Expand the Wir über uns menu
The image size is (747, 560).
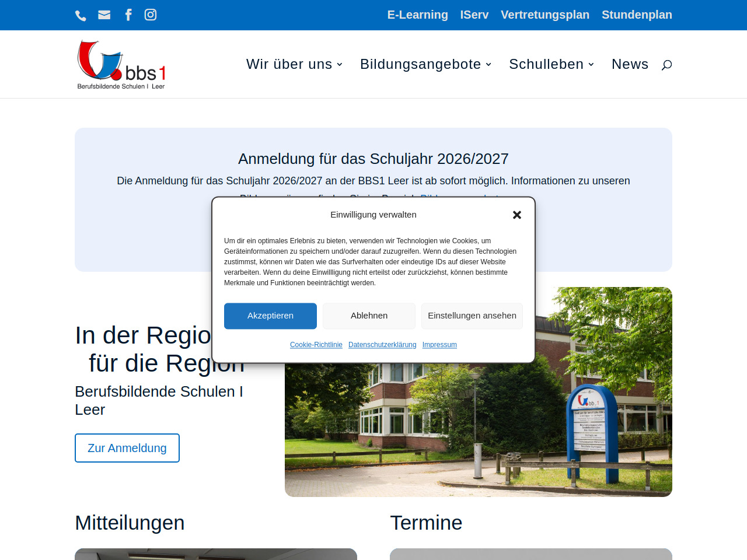coord(294,64)
